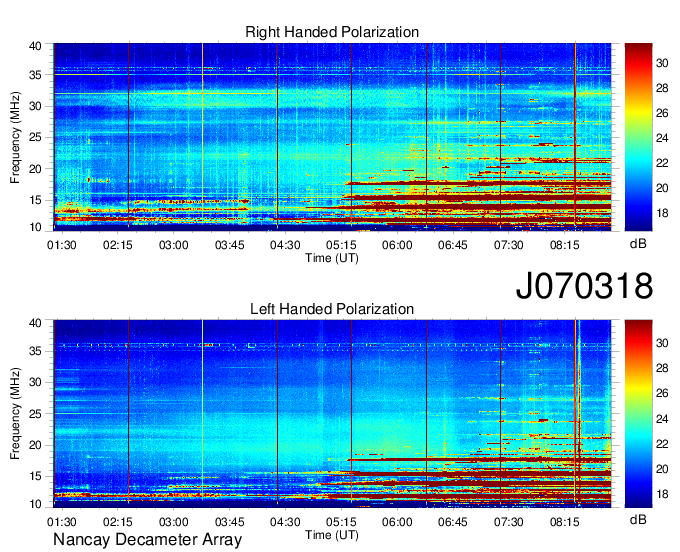
Task: Click the "Nancay Decameter Array" caption
Action: tap(147, 540)
